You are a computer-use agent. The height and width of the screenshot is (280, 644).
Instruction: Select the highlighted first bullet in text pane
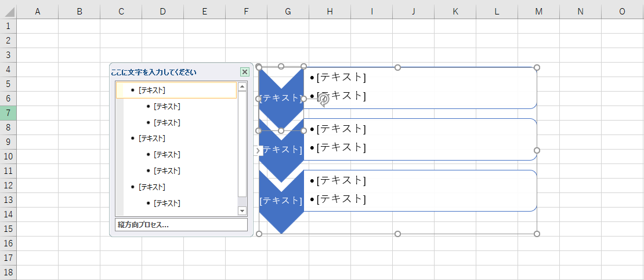coord(176,90)
